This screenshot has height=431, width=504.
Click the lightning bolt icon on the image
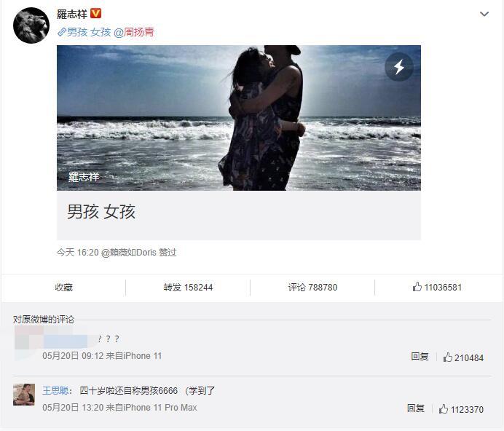399,67
